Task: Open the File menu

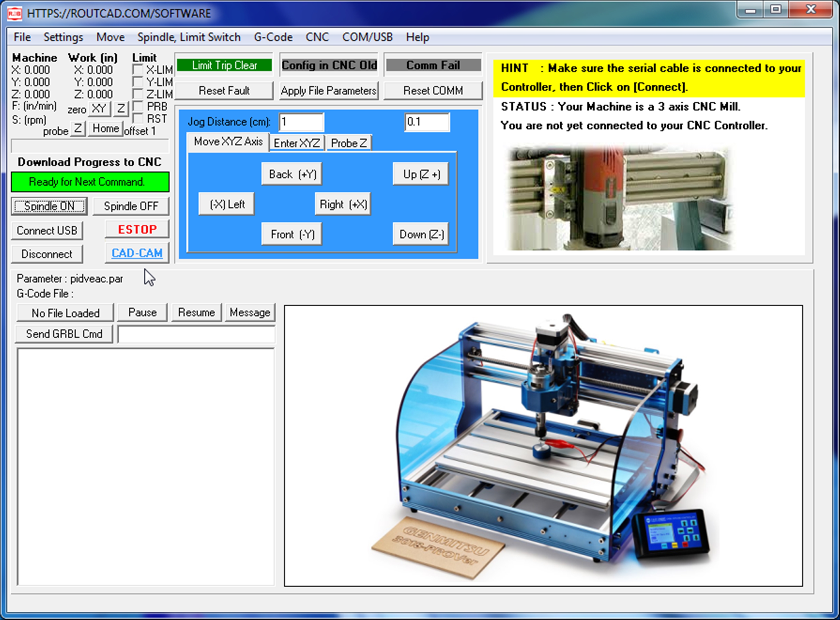Action: coord(22,37)
